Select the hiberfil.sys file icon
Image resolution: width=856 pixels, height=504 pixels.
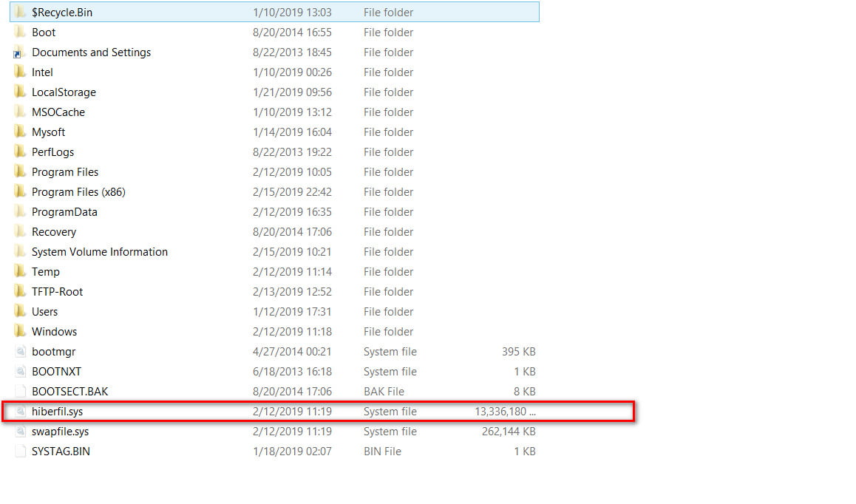(20, 412)
